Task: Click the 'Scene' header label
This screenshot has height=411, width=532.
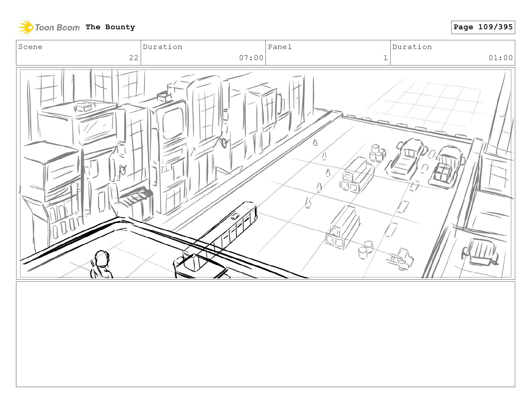Action: pos(30,47)
